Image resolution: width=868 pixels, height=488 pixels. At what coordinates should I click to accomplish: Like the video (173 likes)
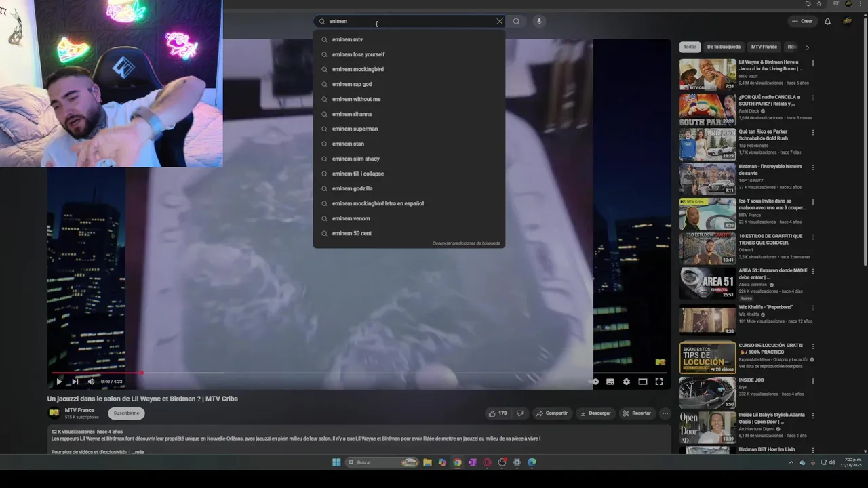pos(498,413)
